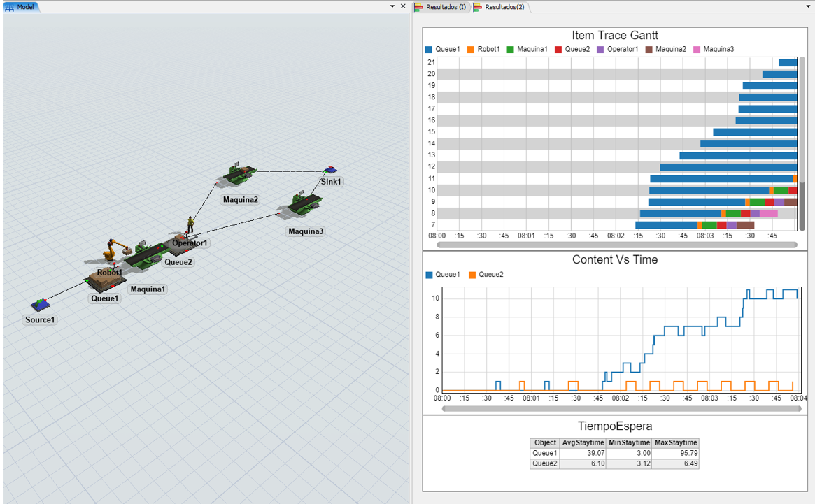
Task: Click the Queue2 conveyor object
Action: [176, 247]
